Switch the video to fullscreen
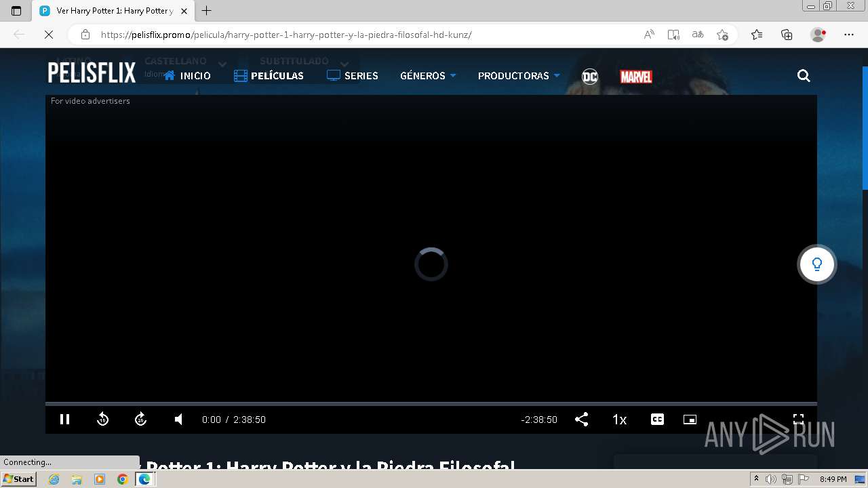 798,420
